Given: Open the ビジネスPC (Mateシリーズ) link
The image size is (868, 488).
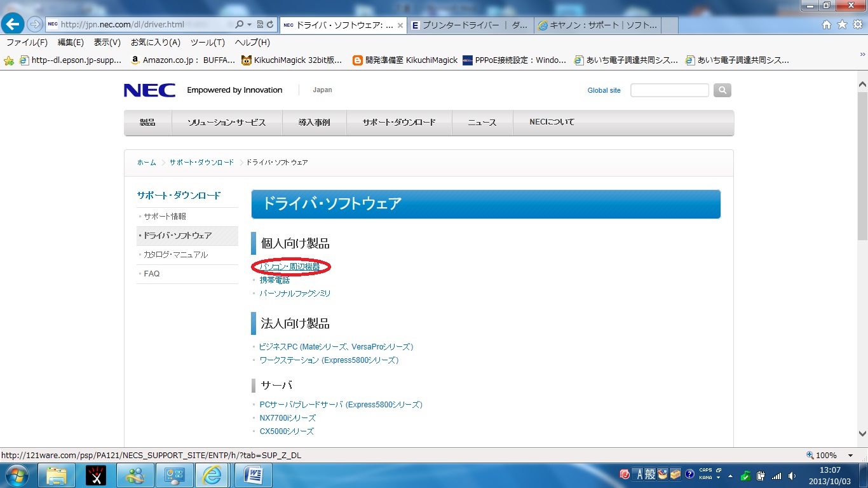Looking at the screenshot, I should [336, 347].
